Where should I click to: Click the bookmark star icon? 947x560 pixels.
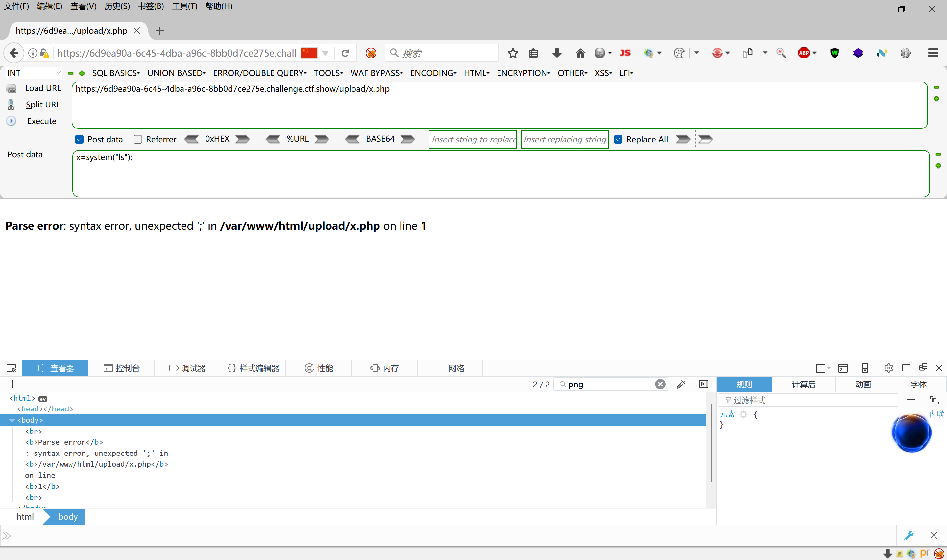[513, 53]
